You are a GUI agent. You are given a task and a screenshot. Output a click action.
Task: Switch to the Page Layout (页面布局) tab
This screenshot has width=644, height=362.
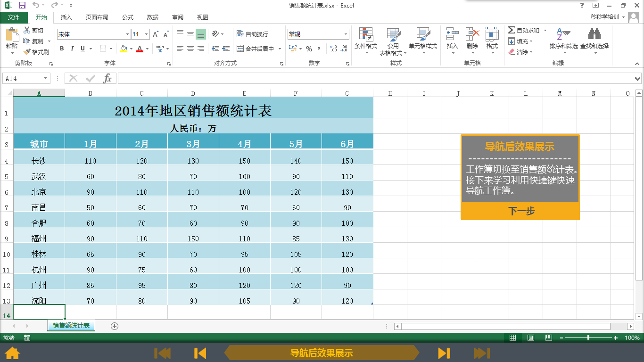(97, 17)
